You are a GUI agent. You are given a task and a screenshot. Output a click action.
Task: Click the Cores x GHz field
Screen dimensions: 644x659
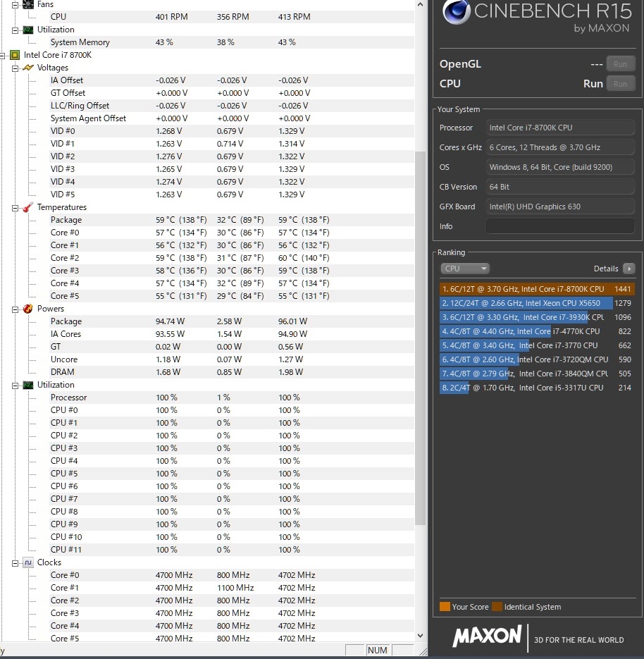pos(560,147)
